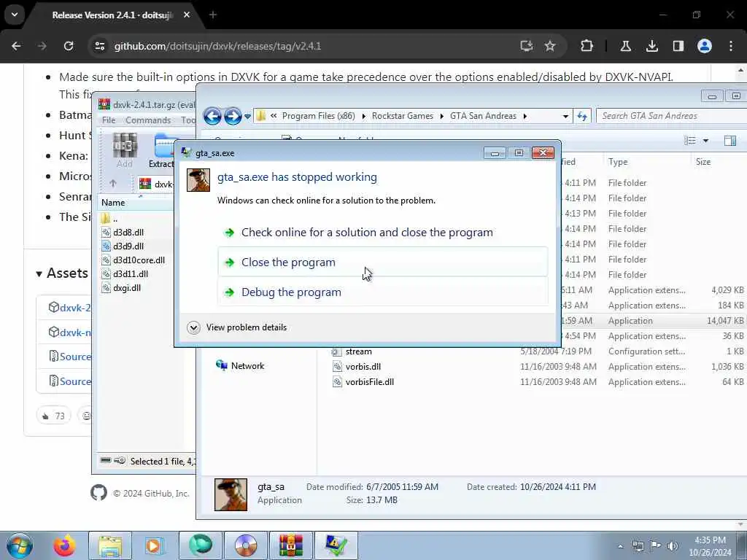Open Chrome Labs flask icon
747x560 pixels.
tap(625, 46)
